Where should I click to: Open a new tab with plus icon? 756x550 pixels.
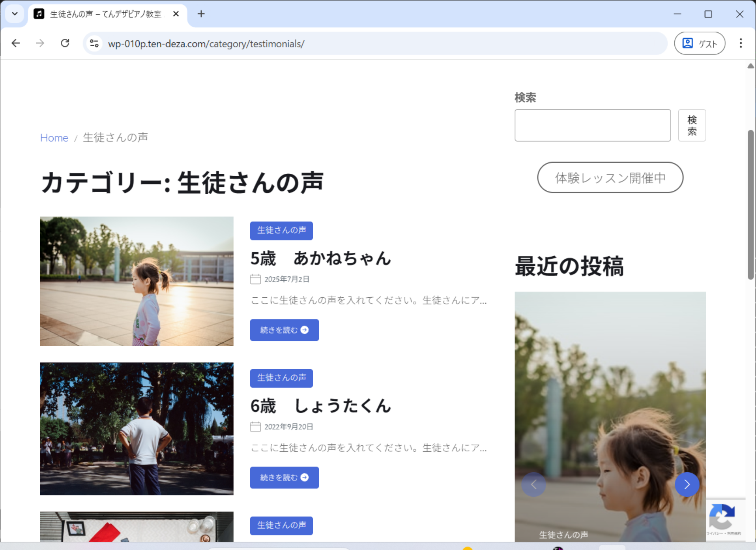[201, 14]
